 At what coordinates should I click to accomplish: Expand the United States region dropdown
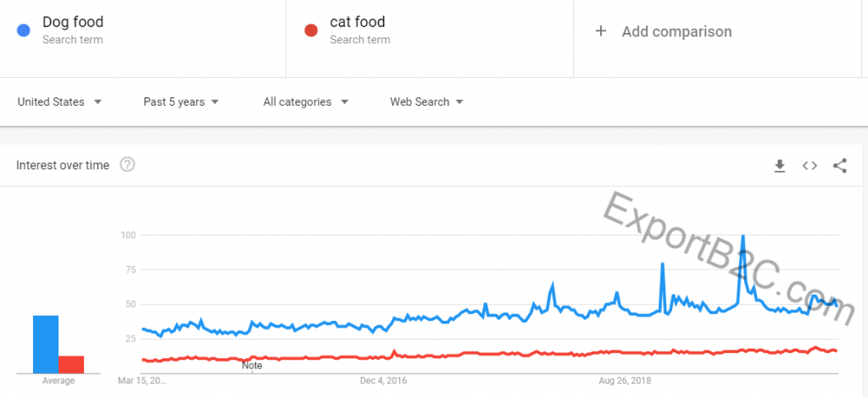[x=59, y=102]
